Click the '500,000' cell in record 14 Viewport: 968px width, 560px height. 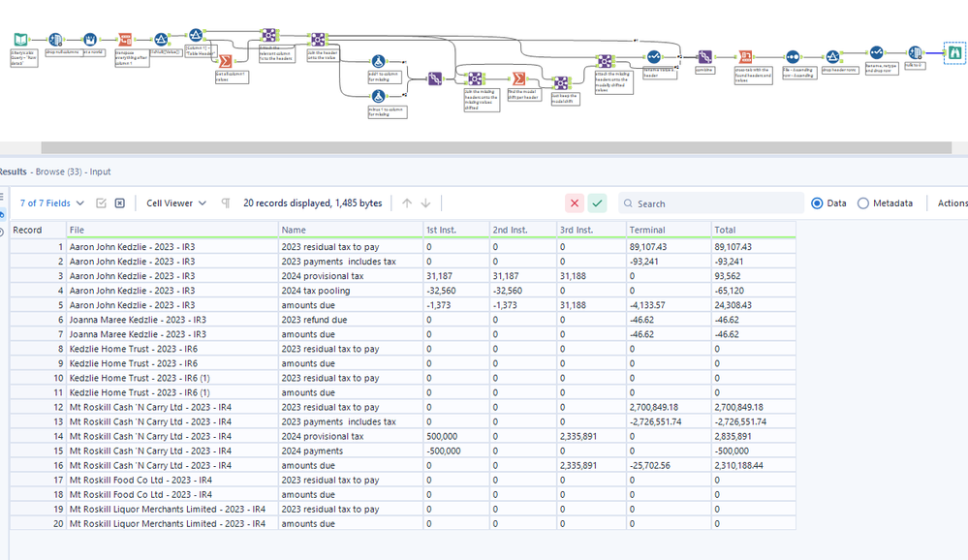(x=456, y=437)
